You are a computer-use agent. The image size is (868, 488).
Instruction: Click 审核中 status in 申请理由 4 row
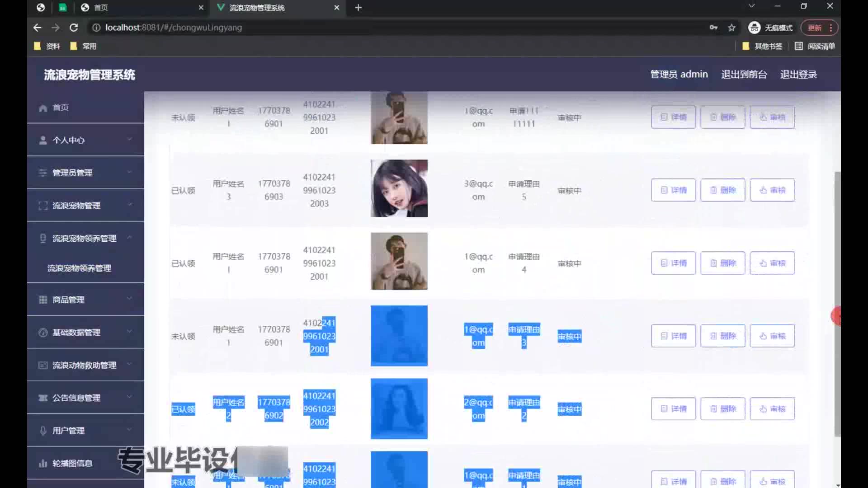pos(569,263)
